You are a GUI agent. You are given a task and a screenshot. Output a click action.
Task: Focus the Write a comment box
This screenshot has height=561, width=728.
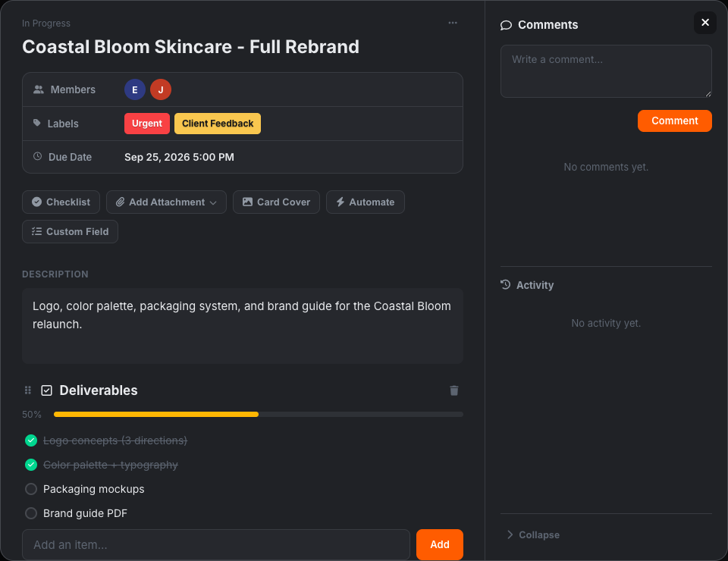606,71
